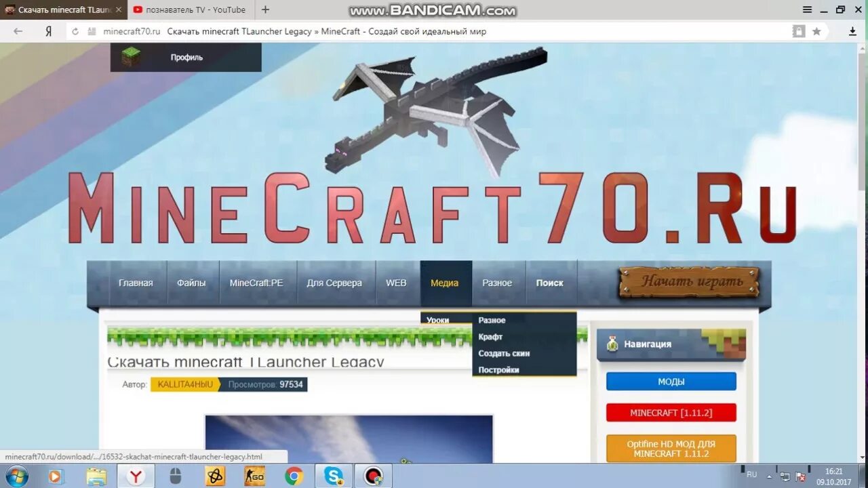Open the Atom-like taskbar icon

(x=215, y=476)
